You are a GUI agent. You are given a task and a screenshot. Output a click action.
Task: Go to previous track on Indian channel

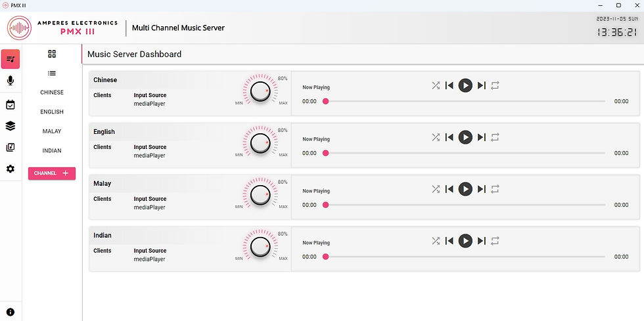[x=449, y=241]
